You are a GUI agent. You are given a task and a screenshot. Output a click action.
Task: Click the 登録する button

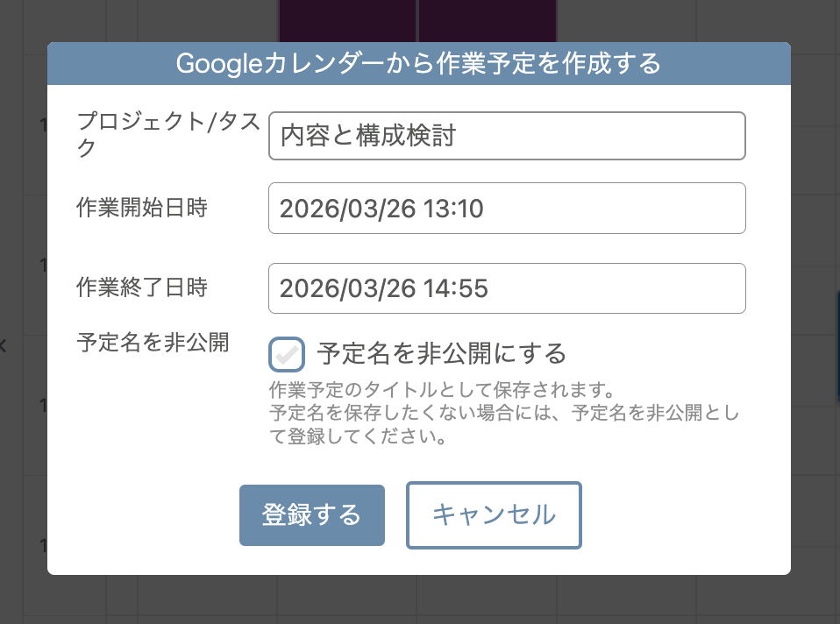coord(311,515)
